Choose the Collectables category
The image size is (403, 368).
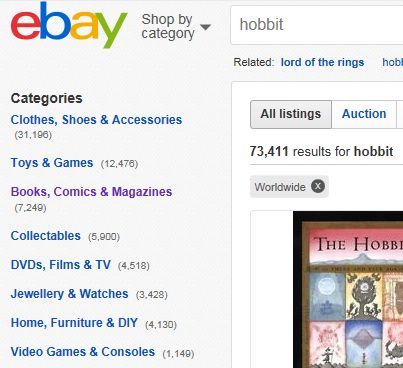[46, 236]
